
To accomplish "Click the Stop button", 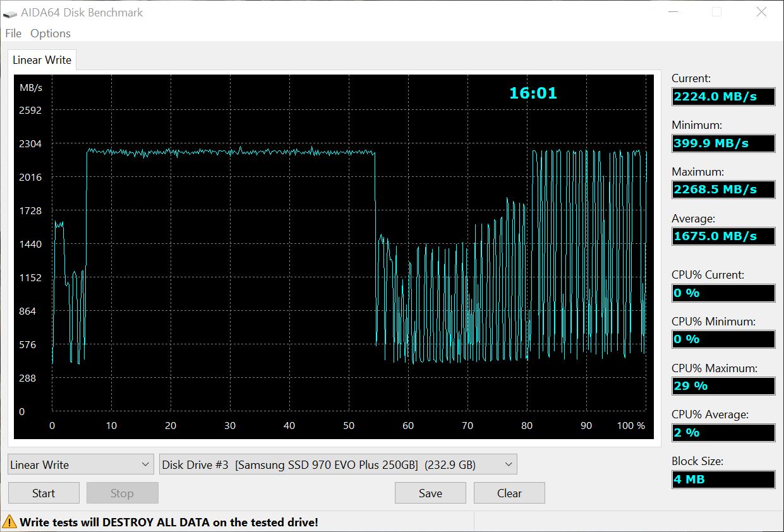I will (122, 493).
